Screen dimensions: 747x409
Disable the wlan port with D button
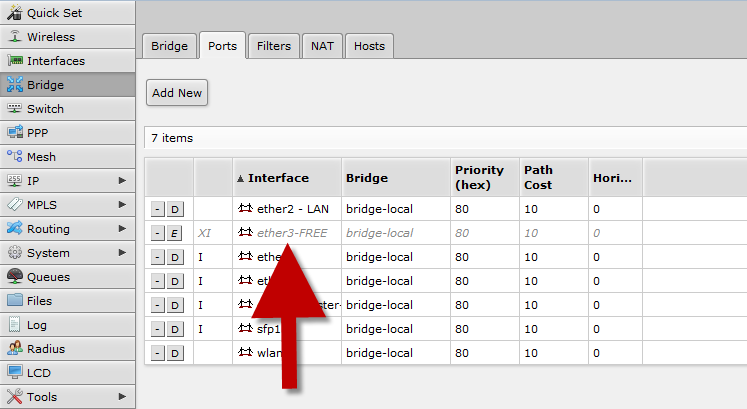point(175,353)
